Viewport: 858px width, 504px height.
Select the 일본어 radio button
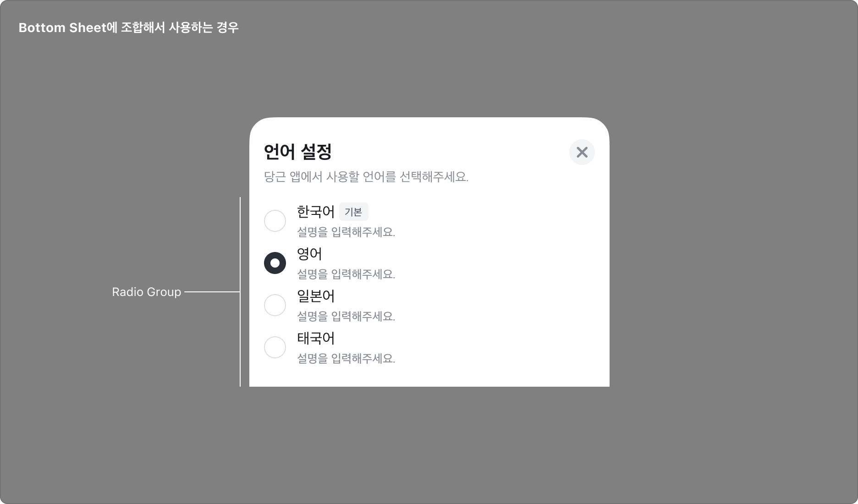point(275,305)
